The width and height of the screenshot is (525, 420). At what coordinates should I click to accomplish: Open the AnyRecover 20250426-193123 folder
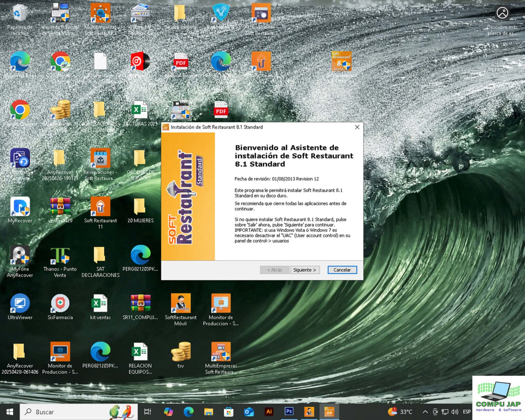[x=59, y=159]
